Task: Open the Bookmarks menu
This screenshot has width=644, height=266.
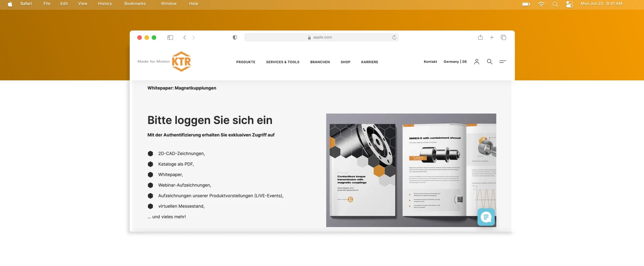Action: (x=135, y=4)
